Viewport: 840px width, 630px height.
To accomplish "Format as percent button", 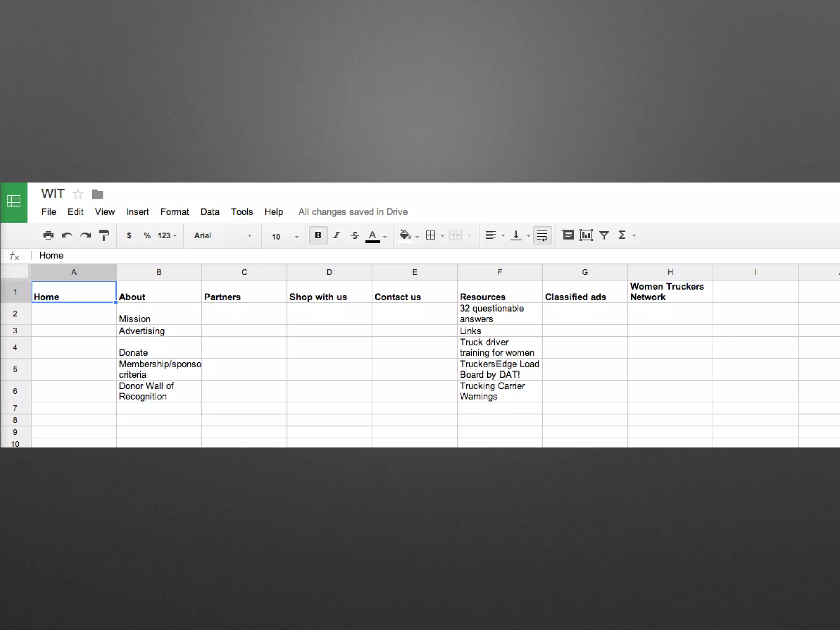I will click(147, 235).
